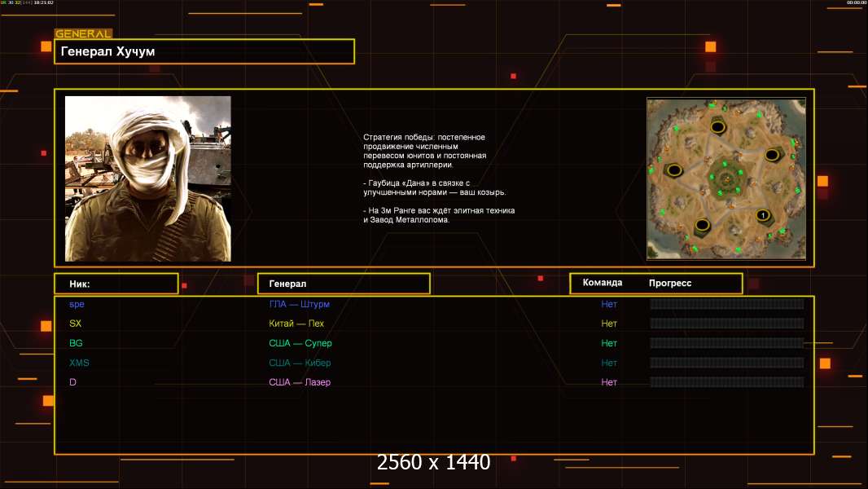Click the Прогресс column header
This screenshot has width=868, height=489.
(x=670, y=283)
